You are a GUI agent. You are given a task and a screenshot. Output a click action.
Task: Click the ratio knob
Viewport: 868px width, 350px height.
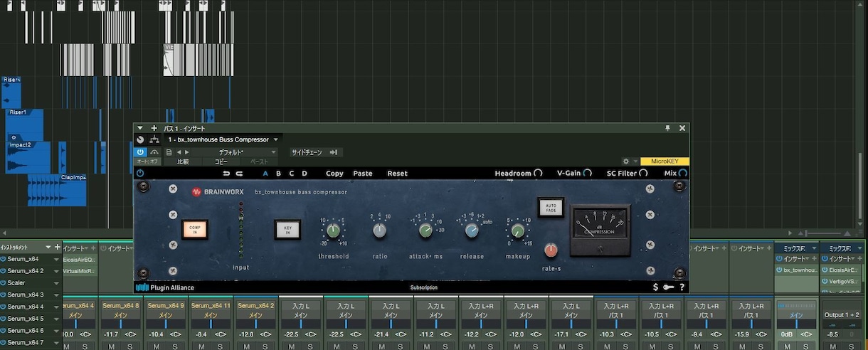coord(380,230)
